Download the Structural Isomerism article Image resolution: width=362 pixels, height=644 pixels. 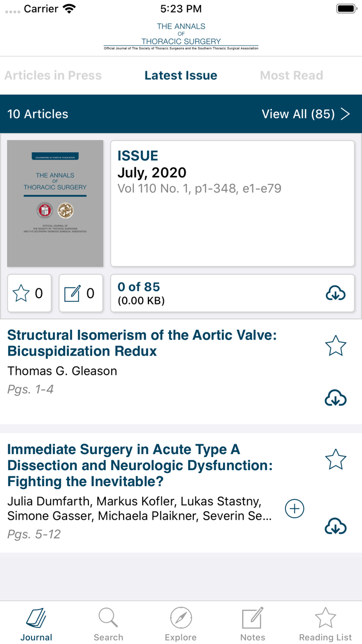336,398
